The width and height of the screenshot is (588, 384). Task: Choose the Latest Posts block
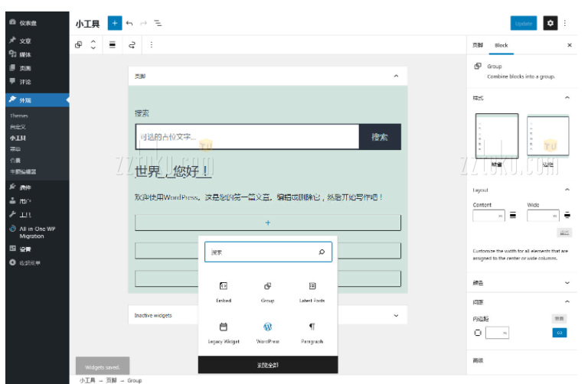312,291
